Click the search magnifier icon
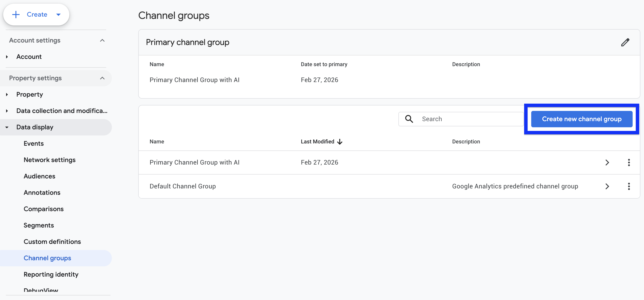 point(409,119)
